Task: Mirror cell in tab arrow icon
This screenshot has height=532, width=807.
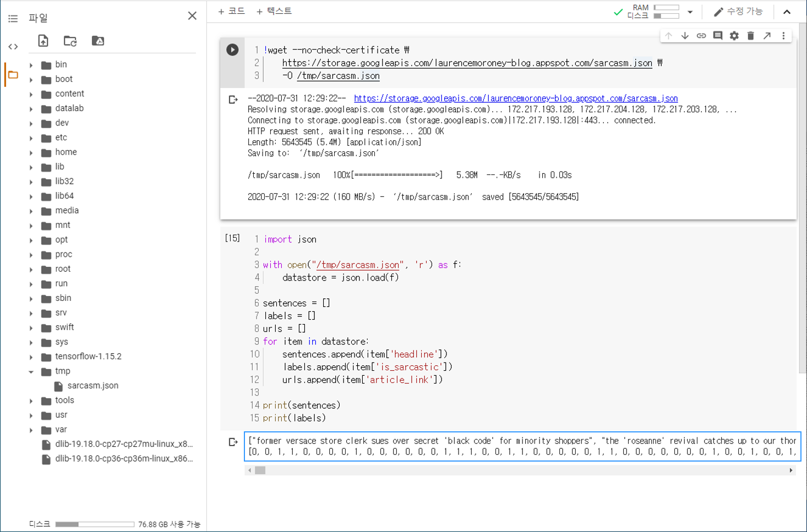Action: [767, 36]
